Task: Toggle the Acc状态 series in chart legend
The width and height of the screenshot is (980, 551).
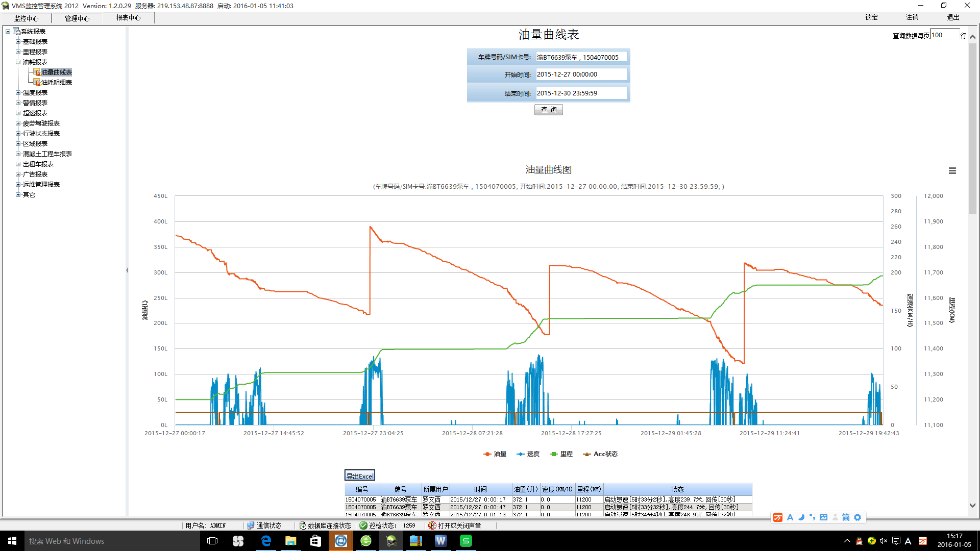Action: (600, 454)
